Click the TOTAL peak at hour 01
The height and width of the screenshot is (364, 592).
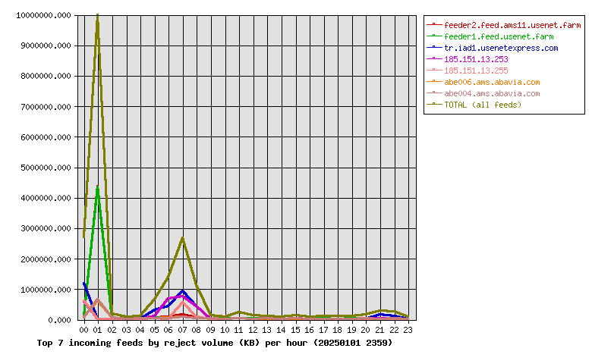(98, 17)
